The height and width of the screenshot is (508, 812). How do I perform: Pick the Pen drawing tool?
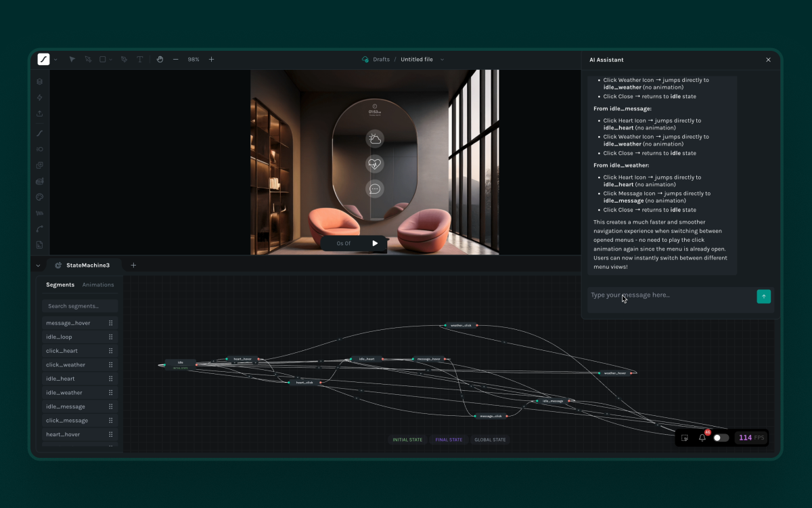pos(124,60)
